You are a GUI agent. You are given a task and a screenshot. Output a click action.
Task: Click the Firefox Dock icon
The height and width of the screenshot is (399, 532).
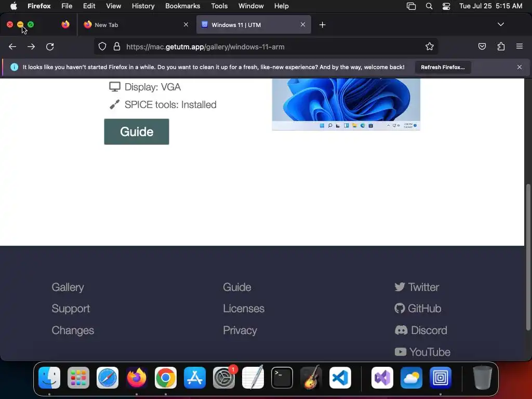137,378
